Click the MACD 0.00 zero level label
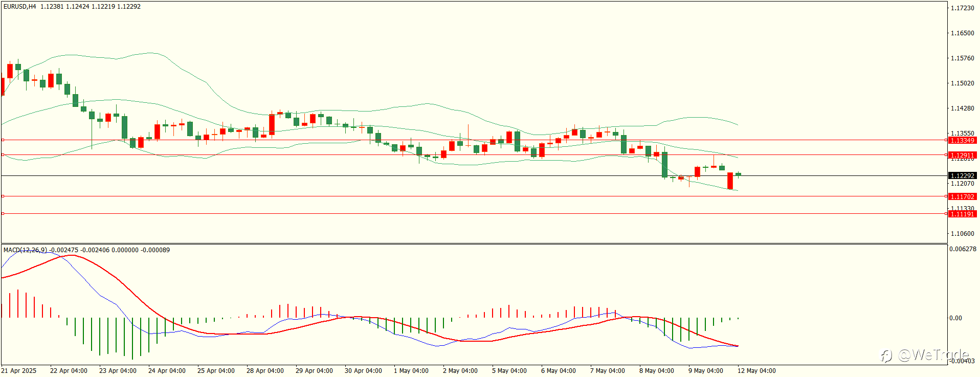The height and width of the screenshot is (377, 980). (955, 318)
